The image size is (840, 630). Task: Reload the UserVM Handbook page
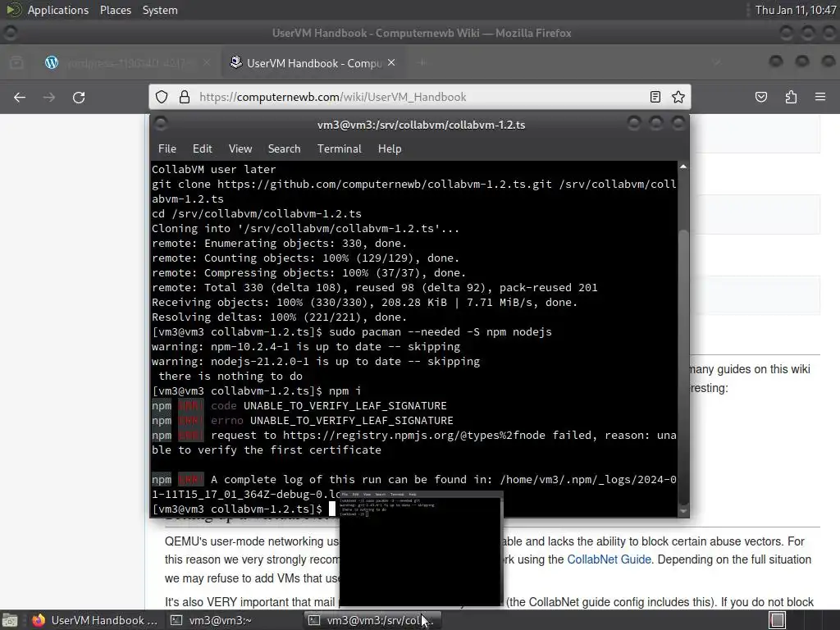point(79,97)
